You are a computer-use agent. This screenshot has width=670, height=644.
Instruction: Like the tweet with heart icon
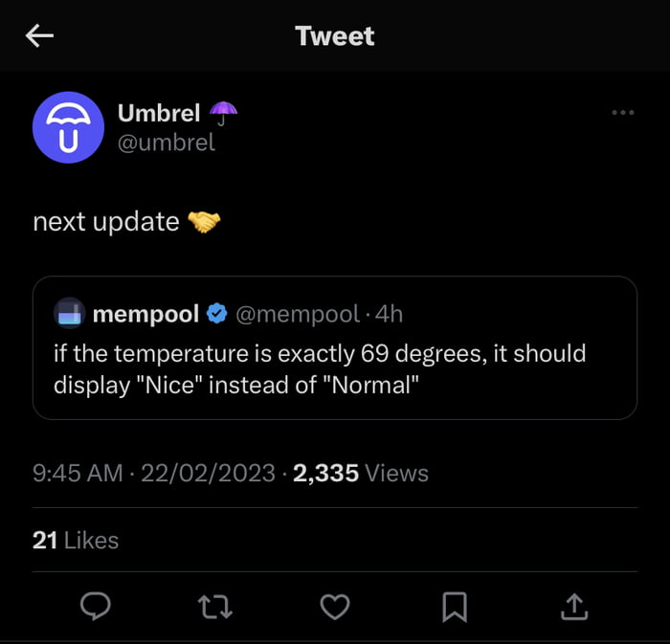[x=334, y=606]
